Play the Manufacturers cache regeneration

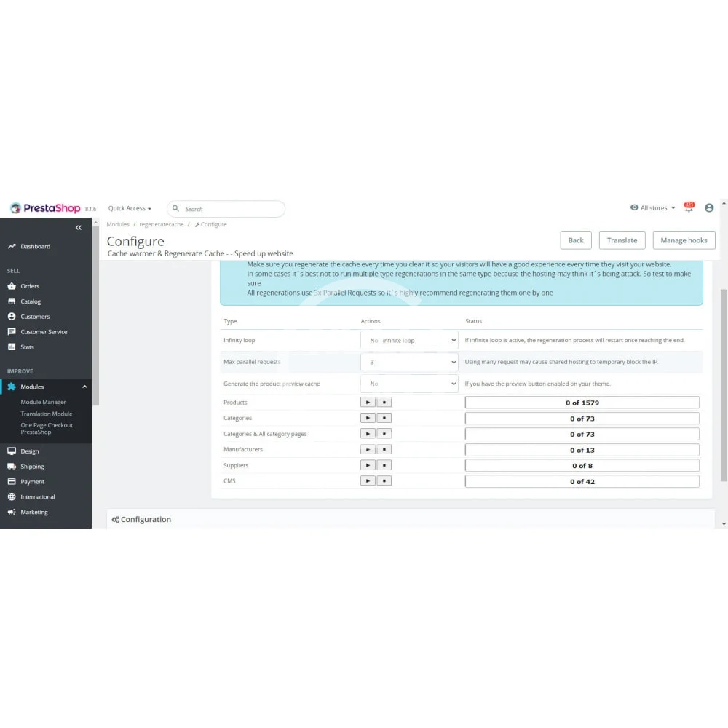pos(368,449)
